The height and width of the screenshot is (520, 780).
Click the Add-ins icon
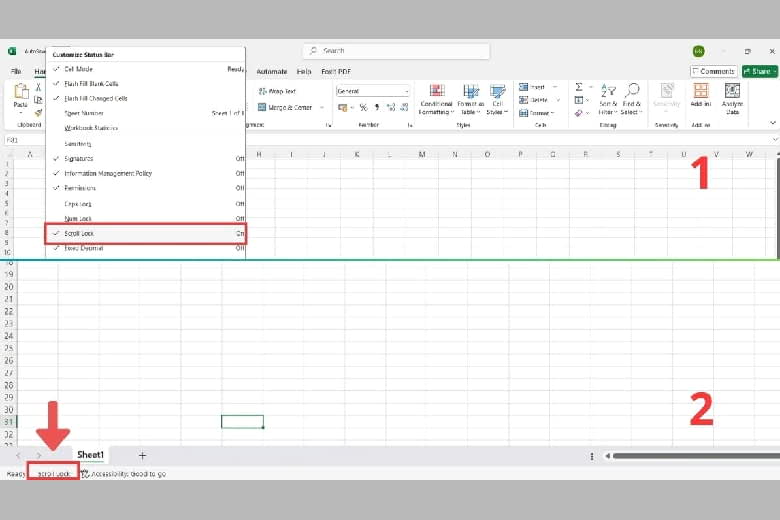click(x=700, y=92)
